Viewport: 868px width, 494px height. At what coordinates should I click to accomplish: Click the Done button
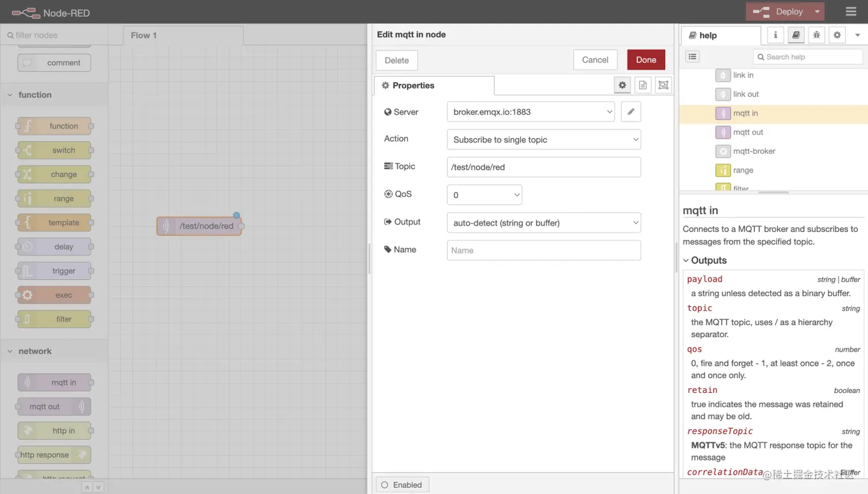(x=645, y=59)
